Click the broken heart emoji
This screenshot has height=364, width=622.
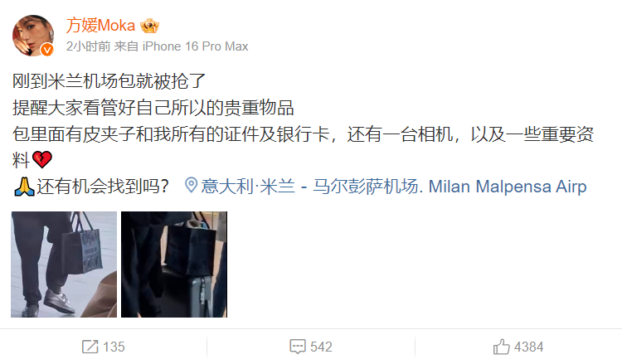[x=42, y=160]
